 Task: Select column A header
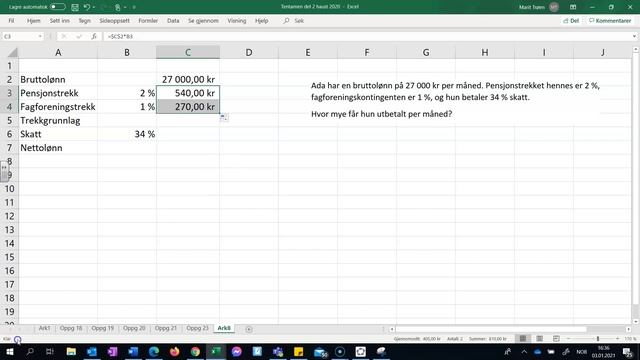pos(58,52)
